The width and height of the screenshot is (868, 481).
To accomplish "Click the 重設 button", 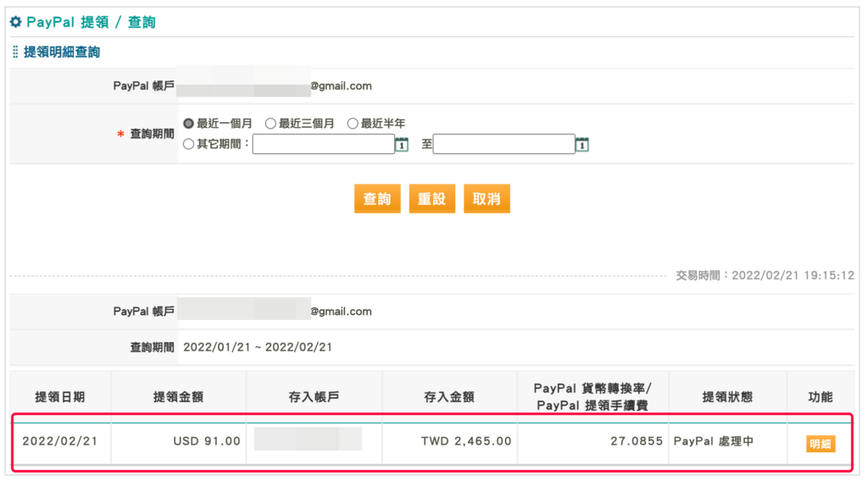I will [x=432, y=199].
